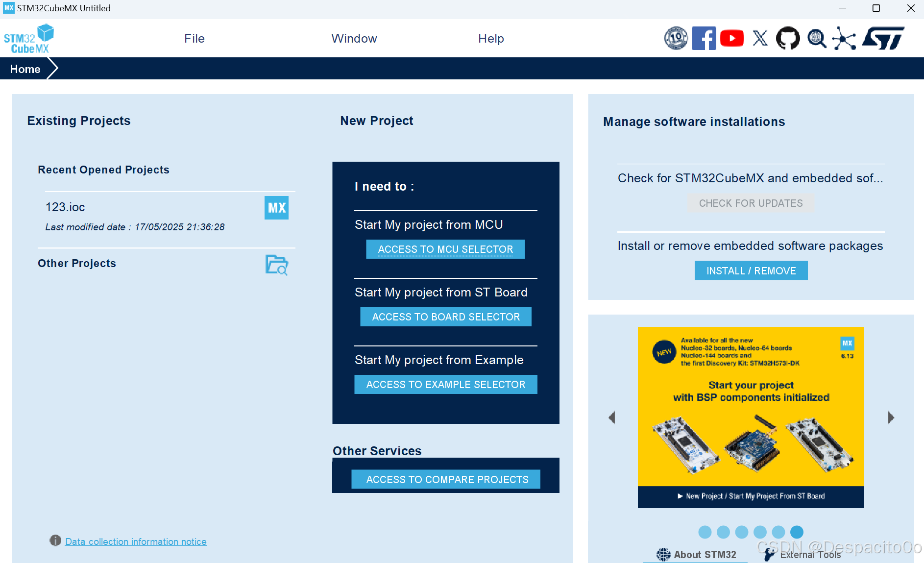Open the ST logo link

[883, 38]
